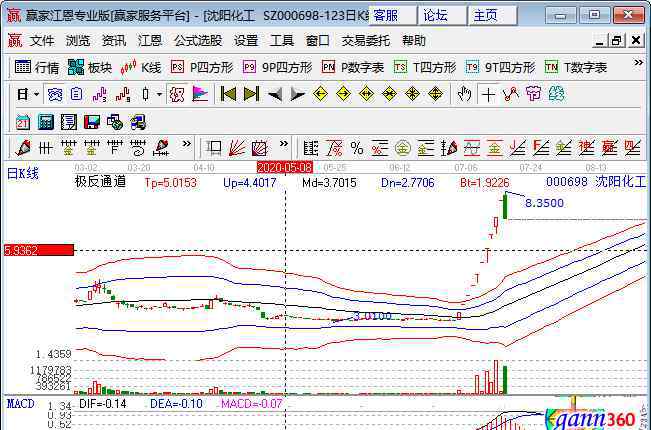Open the 浏览 menu
The height and width of the screenshot is (430, 651).
click(78, 41)
